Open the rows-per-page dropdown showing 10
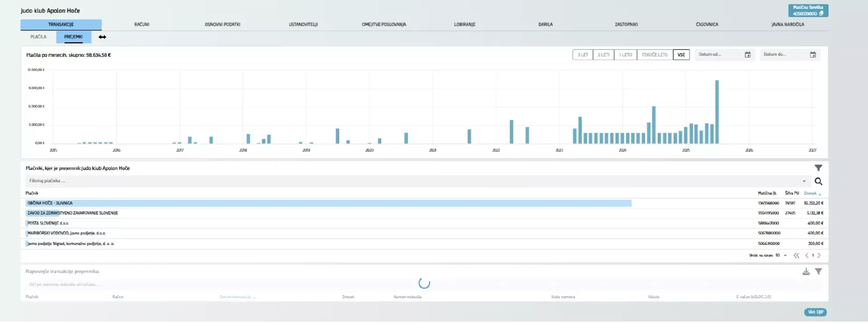The image size is (868, 323). tap(785, 256)
